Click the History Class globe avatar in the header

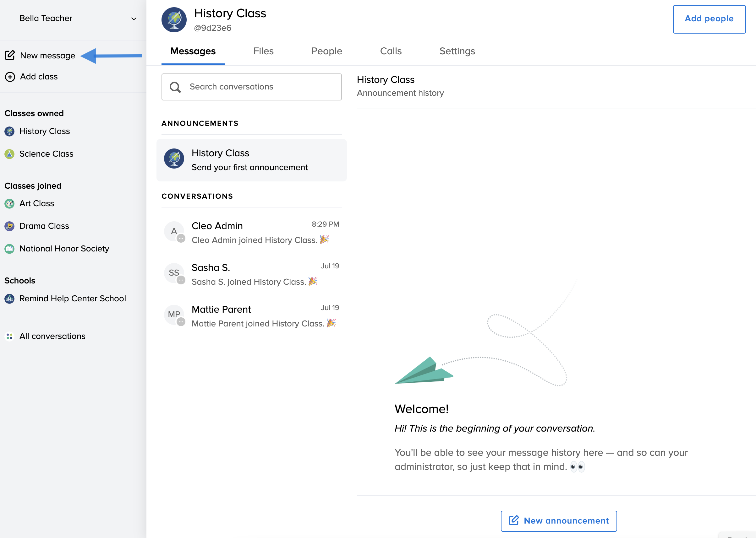[x=174, y=20]
